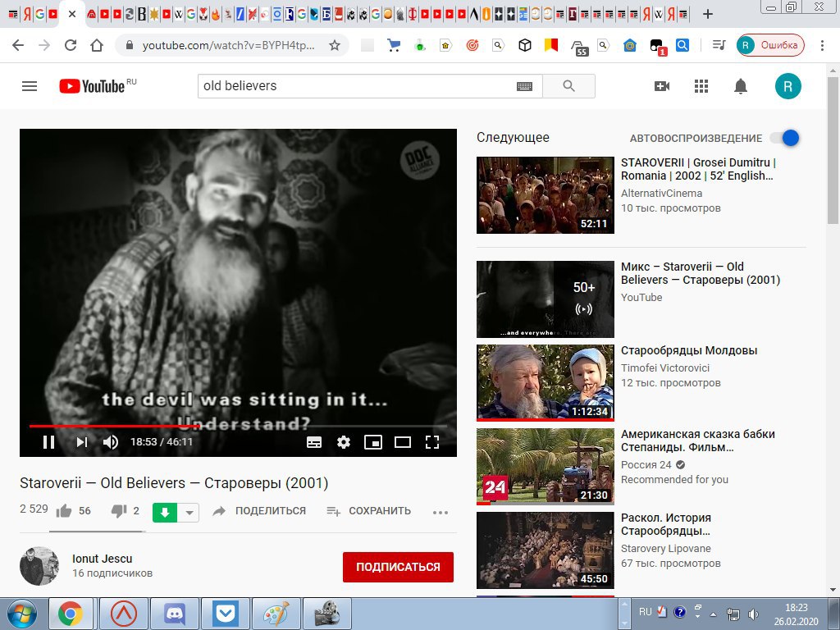Open a new browser tab
840x630 pixels.
[x=708, y=15]
